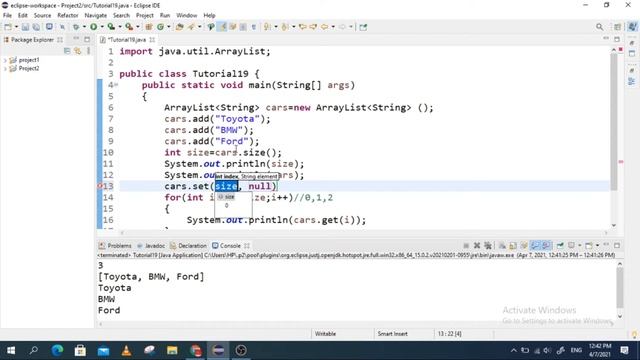Open File Explorer from taskbar
The image size is (640, 360).
[172, 350]
